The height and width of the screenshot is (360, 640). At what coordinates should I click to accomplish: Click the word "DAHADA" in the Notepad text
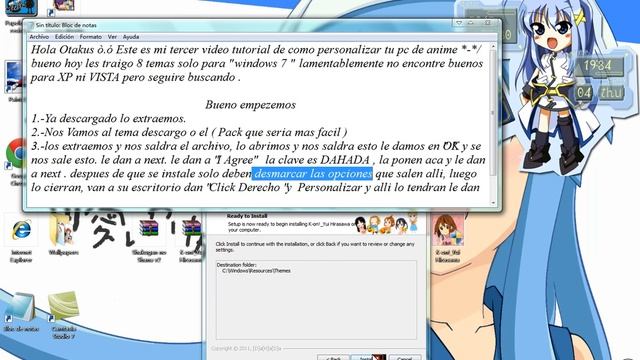345,160
